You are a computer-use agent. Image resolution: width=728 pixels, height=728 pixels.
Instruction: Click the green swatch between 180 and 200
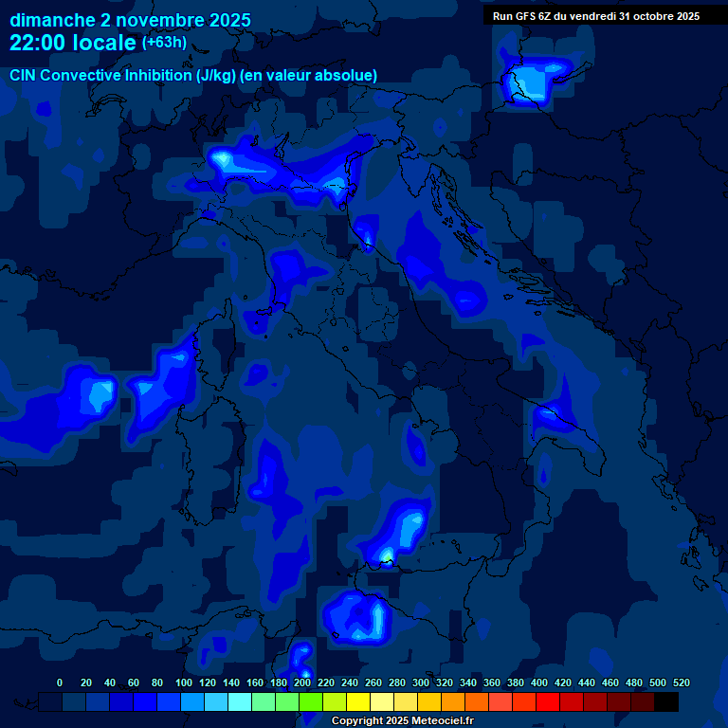(x=287, y=702)
